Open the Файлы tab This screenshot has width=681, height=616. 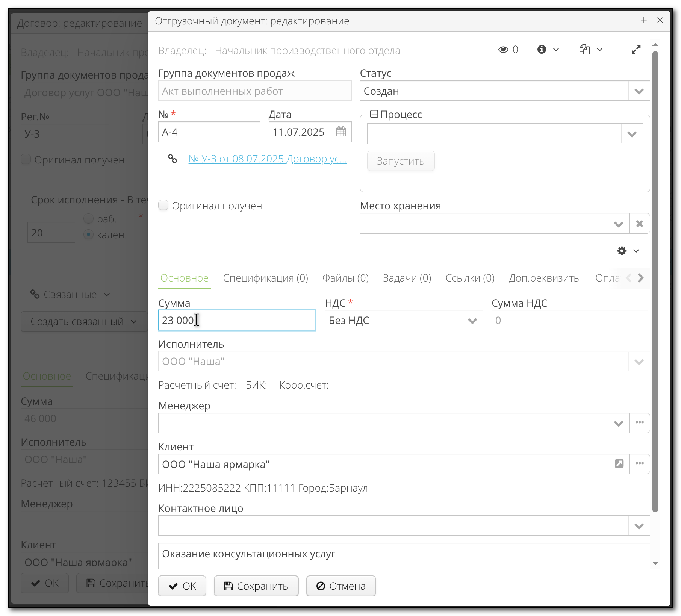[x=345, y=278]
